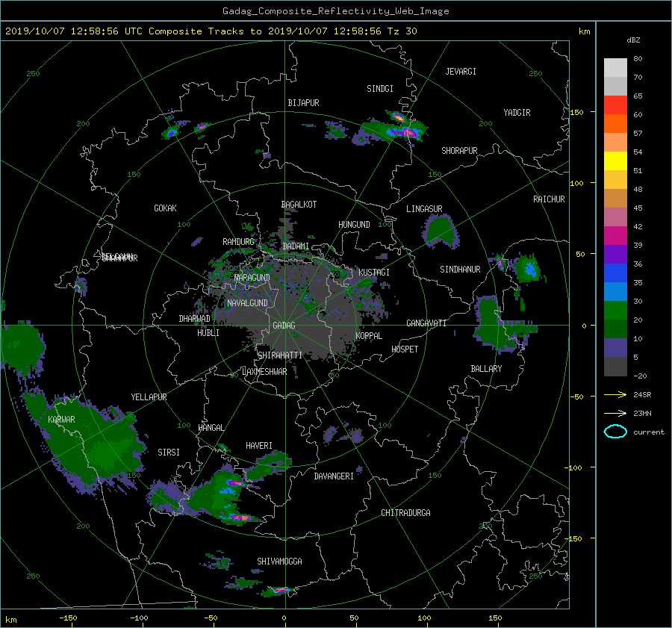Click the yellow 24SR track arrow
672x628 pixels.
pos(615,394)
